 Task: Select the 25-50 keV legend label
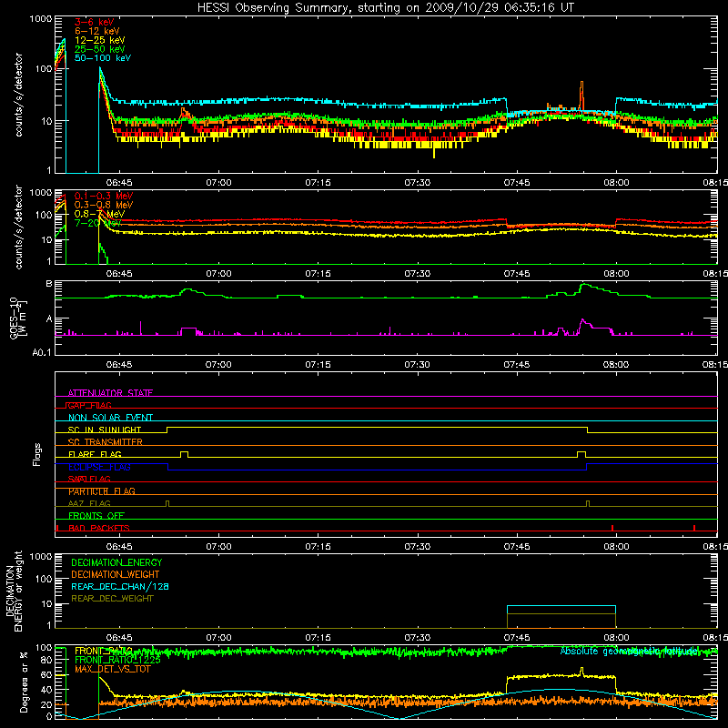coord(99,49)
